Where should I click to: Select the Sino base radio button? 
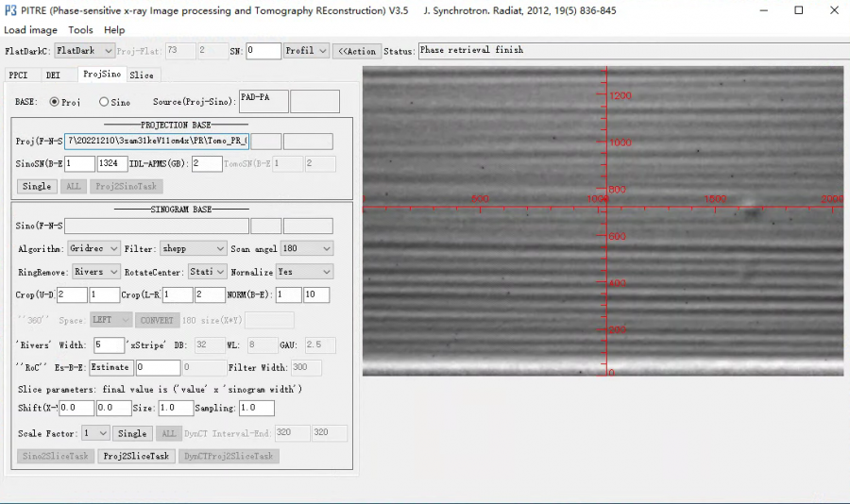coord(104,102)
